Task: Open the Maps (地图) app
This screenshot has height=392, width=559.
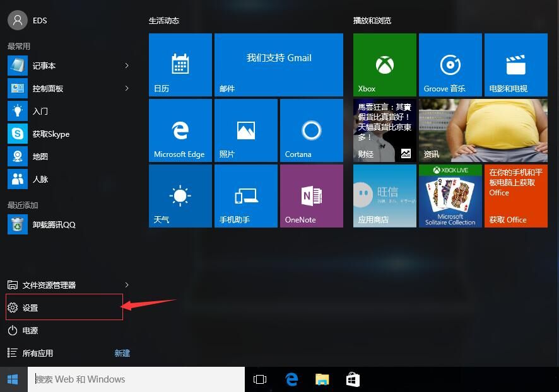Action: 68,156
